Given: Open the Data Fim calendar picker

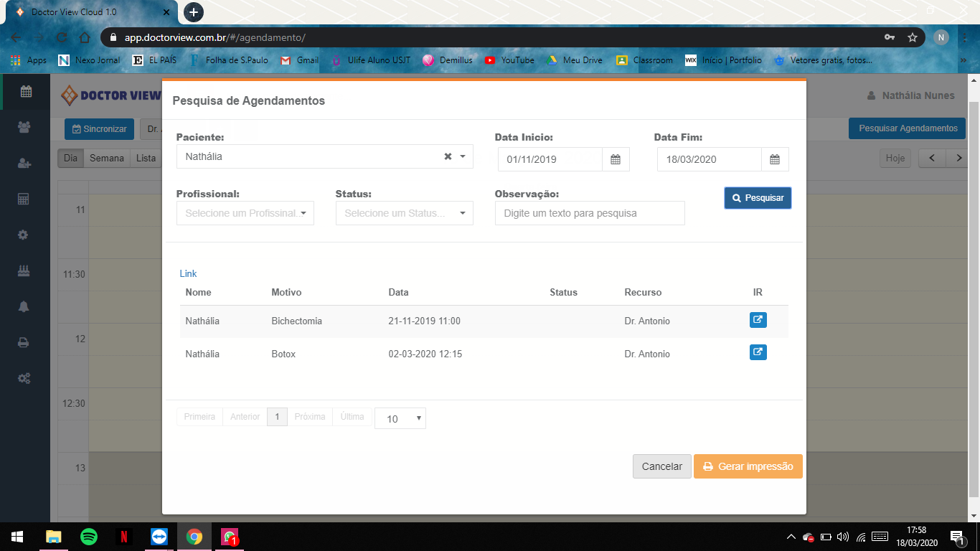Looking at the screenshot, I should (x=774, y=159).
